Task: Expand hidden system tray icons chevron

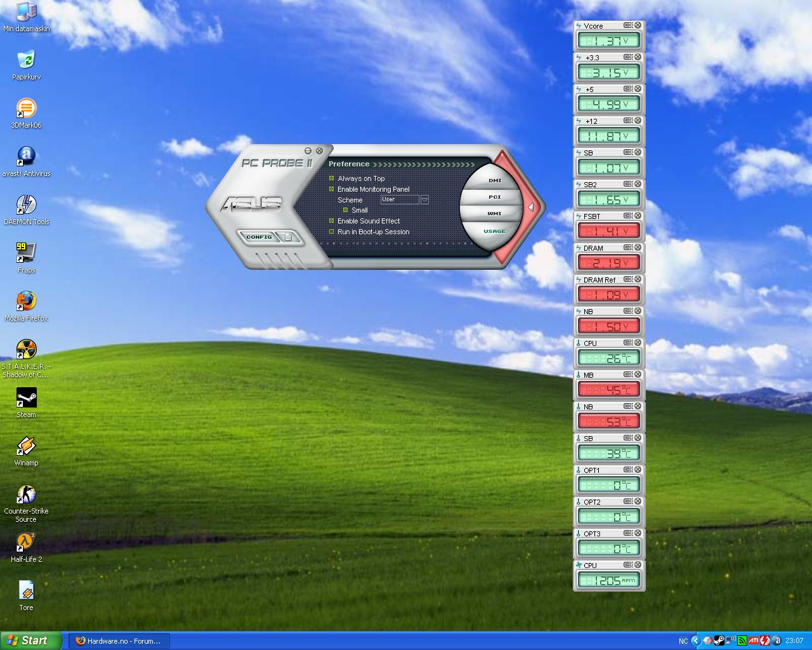Action: coord(695,640)
